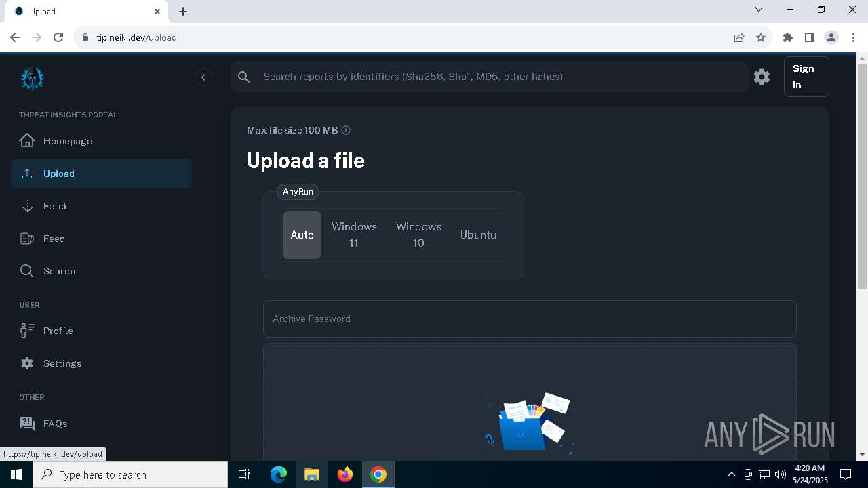Viewport: 868px width, 488px height.
Task: Open the Chrome three-dot menu
Action: coord(853,37)
